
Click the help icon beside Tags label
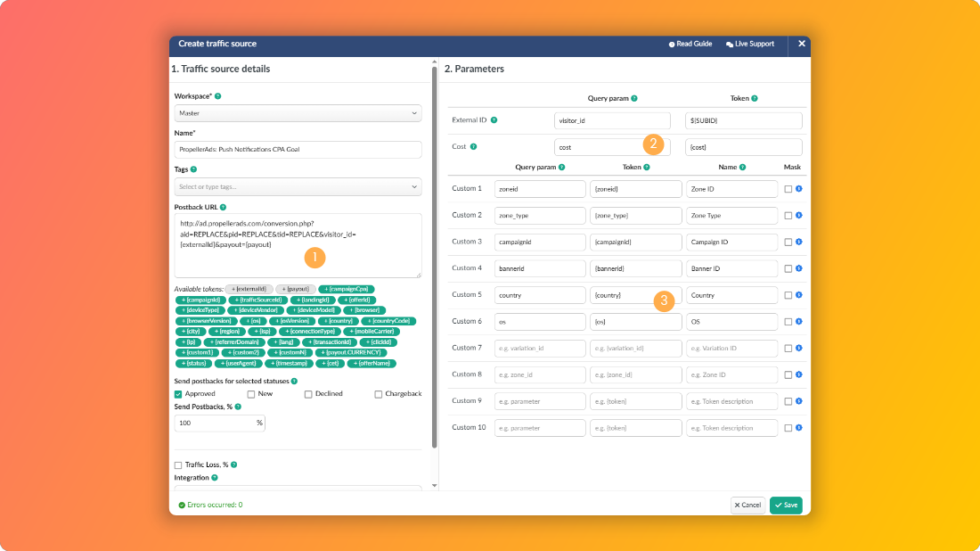[x=193, y=169]
